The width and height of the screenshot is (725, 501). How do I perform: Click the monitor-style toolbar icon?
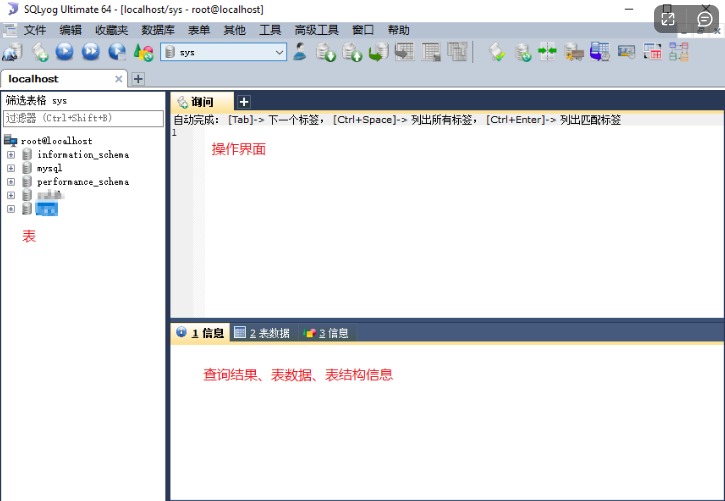[x=627, y=52]
